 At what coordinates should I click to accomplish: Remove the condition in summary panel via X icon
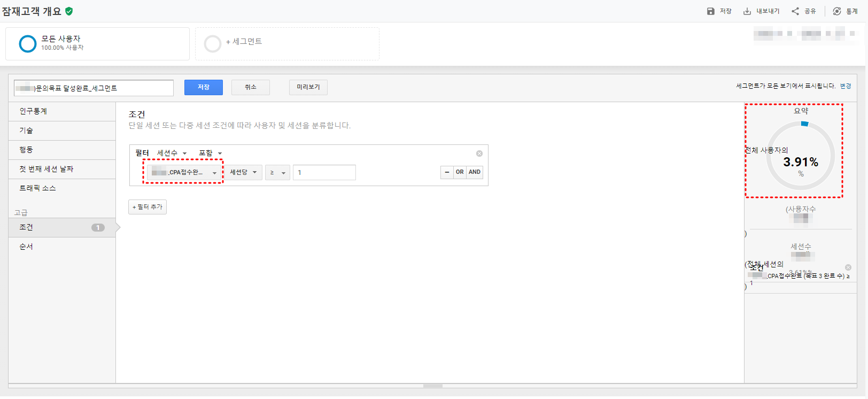tap(848, 267)
